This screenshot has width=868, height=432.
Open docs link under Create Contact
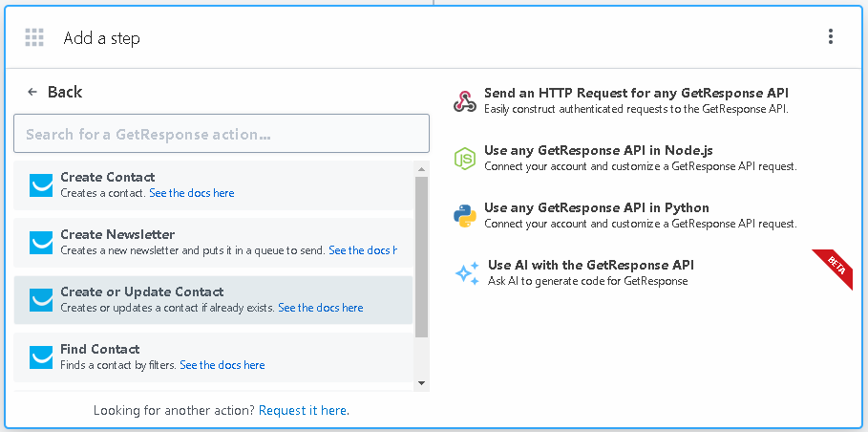coord(192,193)
